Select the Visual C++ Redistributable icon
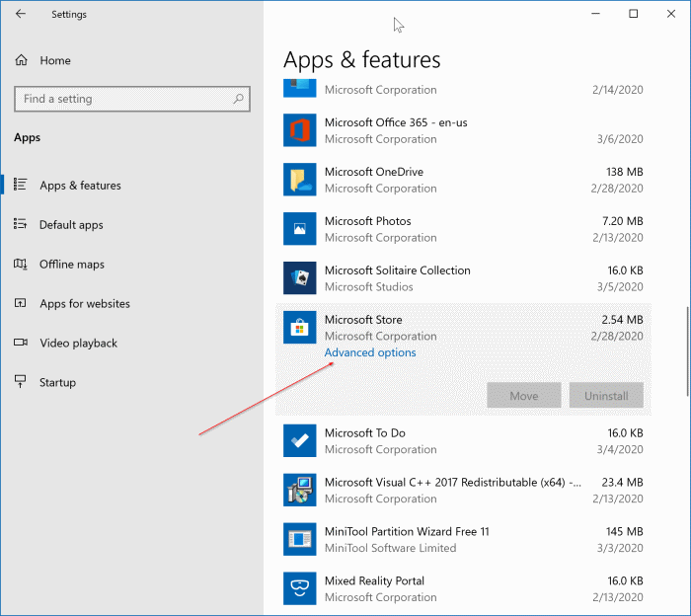This screenshot has width=691, height=616. [300, 490]
